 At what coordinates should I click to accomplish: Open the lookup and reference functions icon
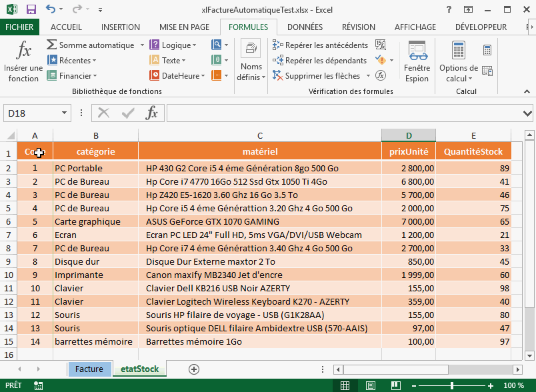click(x=217, y=45)
